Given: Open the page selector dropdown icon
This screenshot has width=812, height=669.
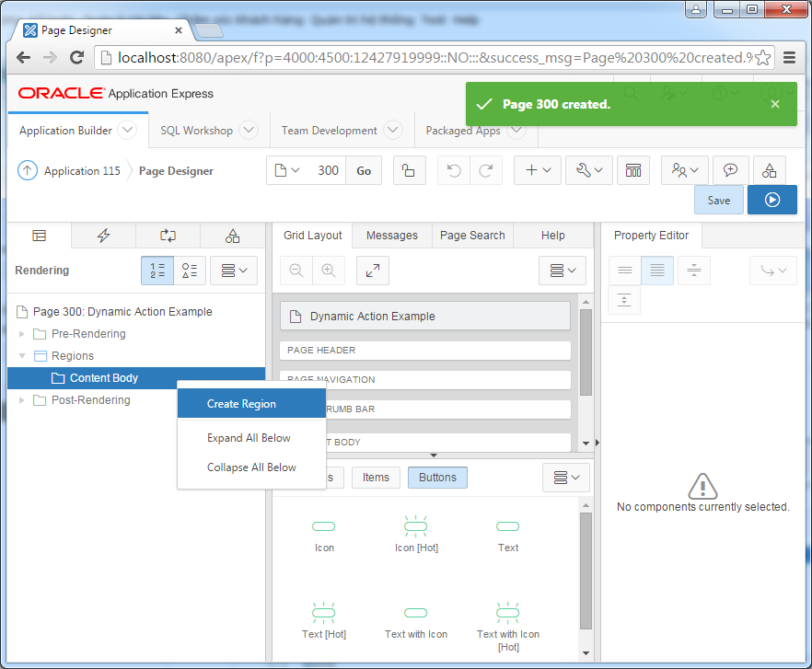Looking at the screenshot, I should 287,170.
